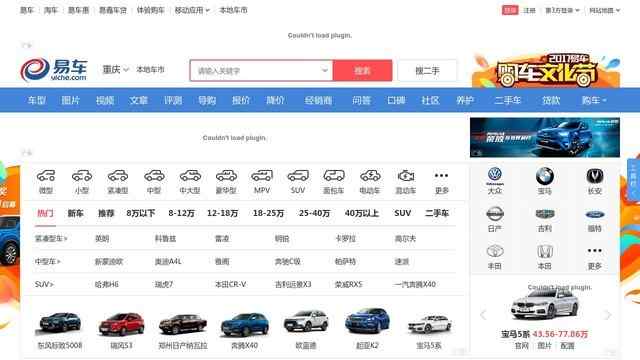640x360 pixels.
Task: Switch to the 40万以上 price tab
Action: 362,213
